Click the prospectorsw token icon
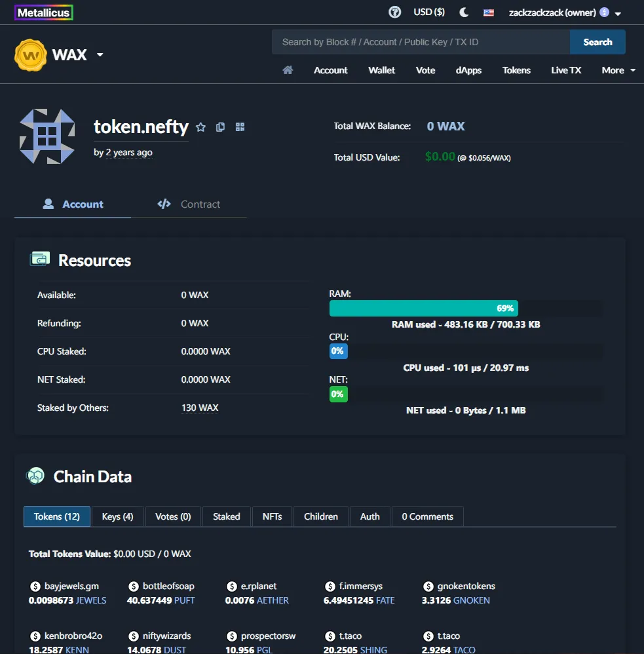 coord(231,636)
